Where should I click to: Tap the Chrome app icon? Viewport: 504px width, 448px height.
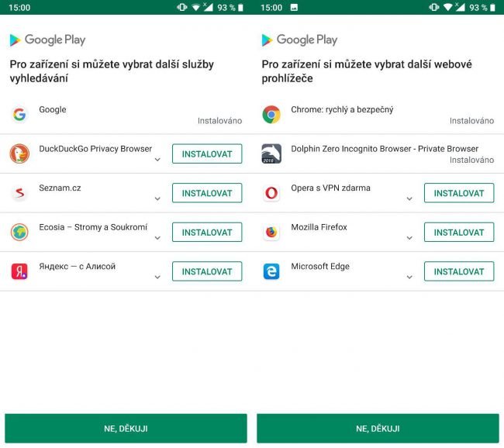pyautogui.click(x=271, y=115)
